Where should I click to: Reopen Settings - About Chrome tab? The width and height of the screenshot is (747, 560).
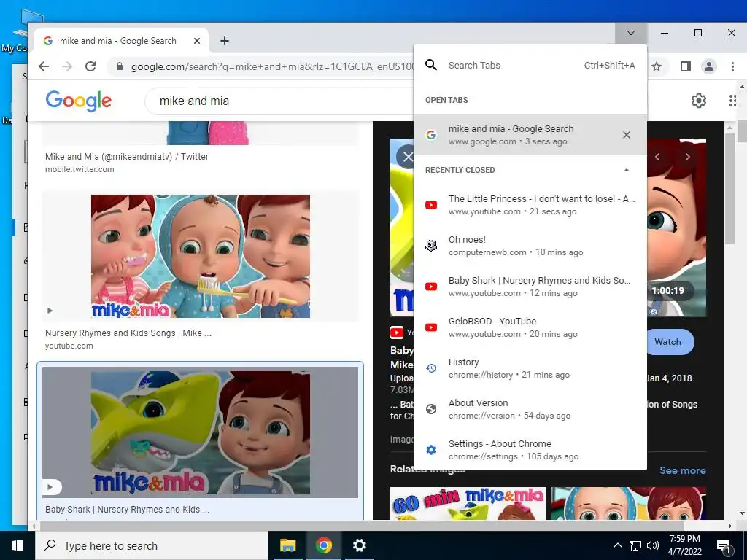[x=530, y=450]
